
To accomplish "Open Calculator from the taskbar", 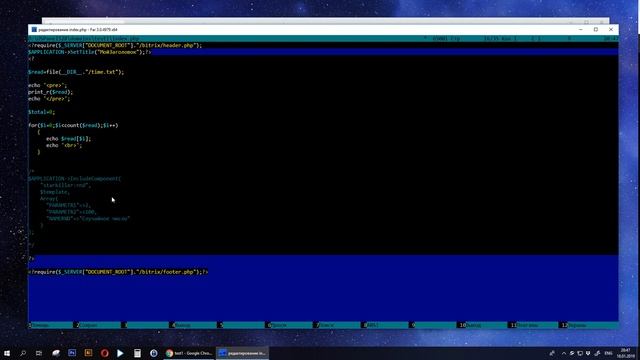I will point(137,353).
